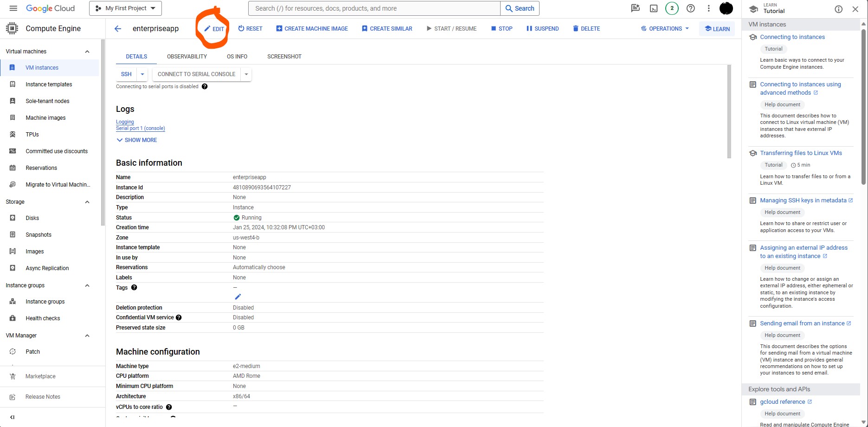Open Disks in sidebar
This screenshot has width=868, height=427.
pos(50,218)
